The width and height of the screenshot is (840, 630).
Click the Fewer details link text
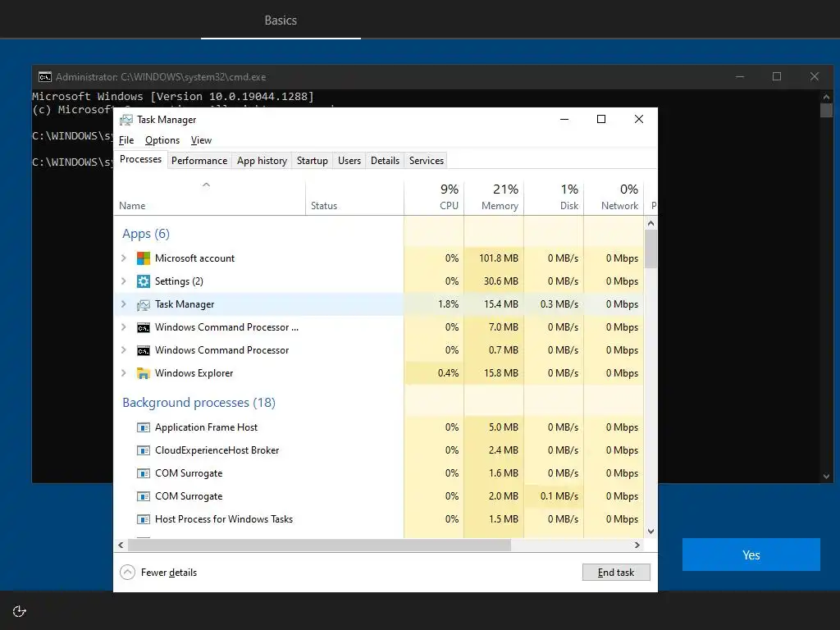coord(169,573)
